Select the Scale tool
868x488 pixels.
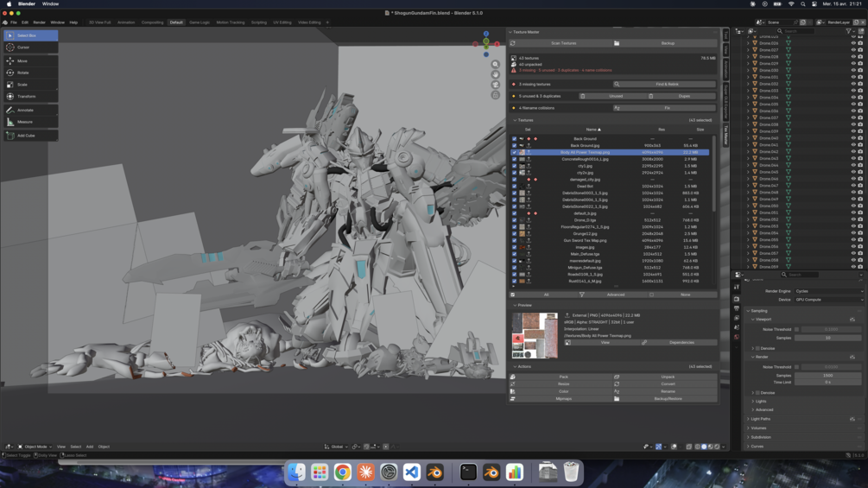pyautogui.click(x=30, y=85)
